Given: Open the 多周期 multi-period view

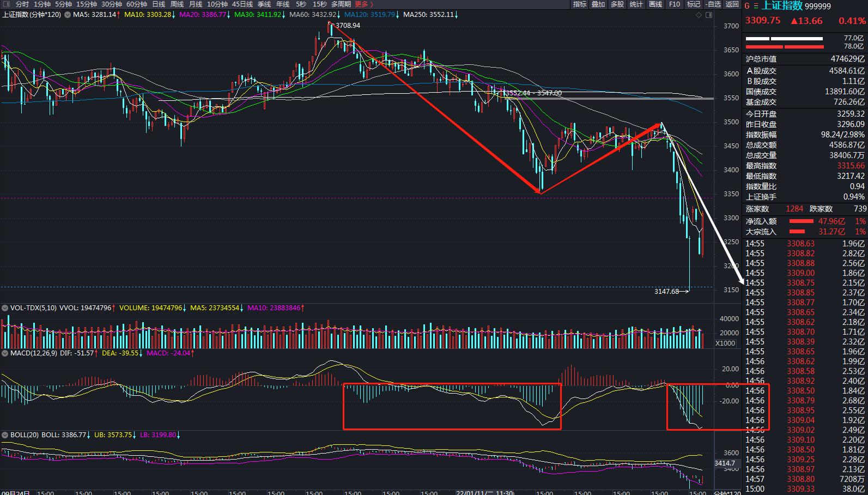Looking at the screenshot, I should 341,4.
